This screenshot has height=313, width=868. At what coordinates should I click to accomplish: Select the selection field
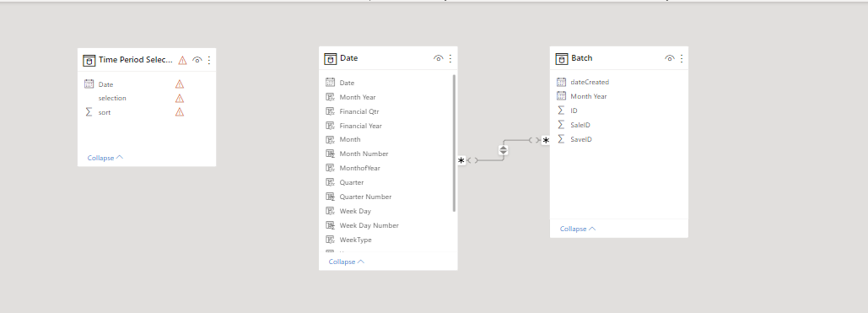coord(112,98)
